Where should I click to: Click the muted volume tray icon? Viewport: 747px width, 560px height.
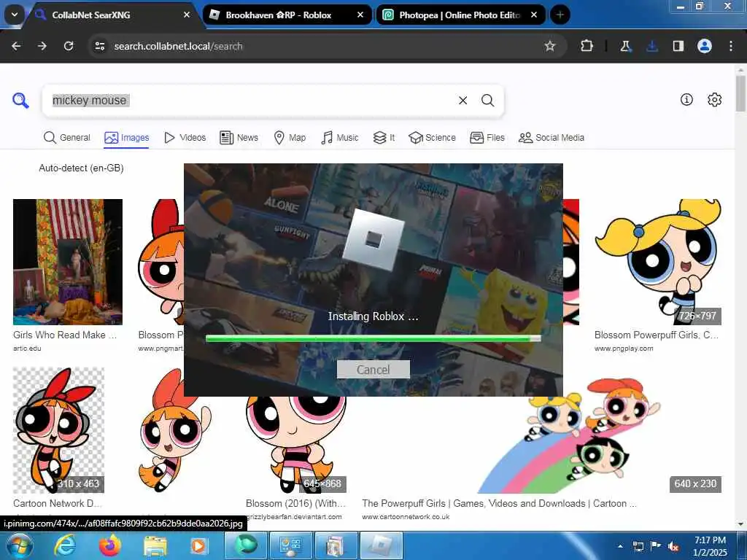coord(673,546)
